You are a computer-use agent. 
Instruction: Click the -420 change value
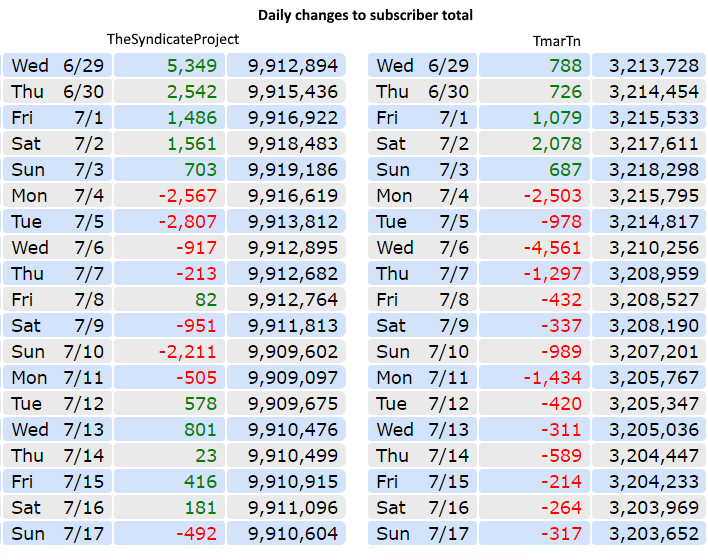coord(561,404)
